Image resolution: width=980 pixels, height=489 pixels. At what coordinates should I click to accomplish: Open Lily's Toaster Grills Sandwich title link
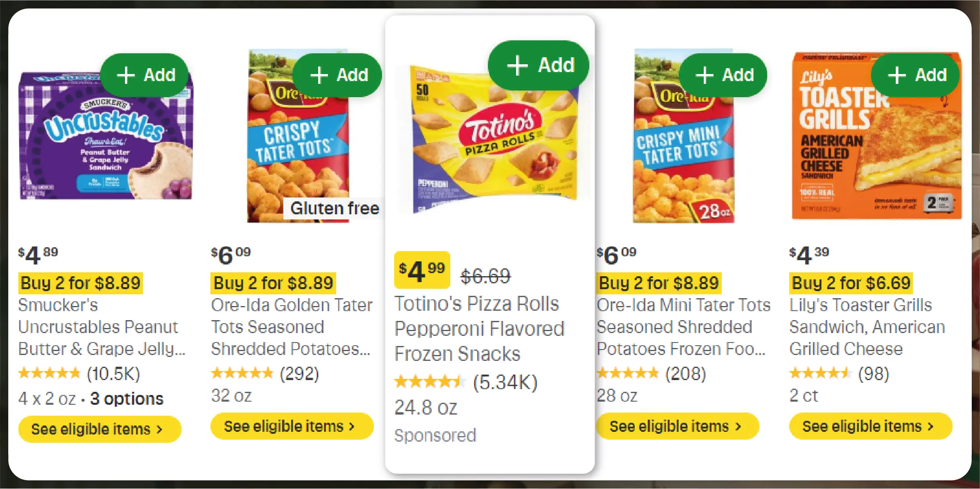867,327
